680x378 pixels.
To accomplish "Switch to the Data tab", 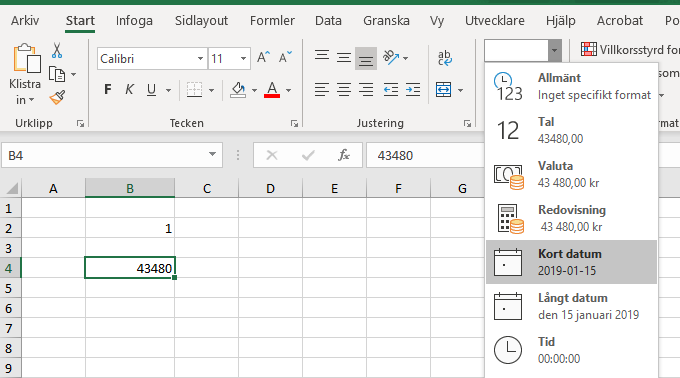I will coord(328,20).
